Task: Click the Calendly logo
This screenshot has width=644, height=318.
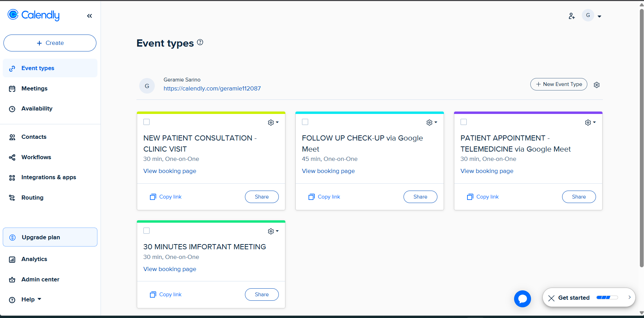Action: click(x=34, y=15)
